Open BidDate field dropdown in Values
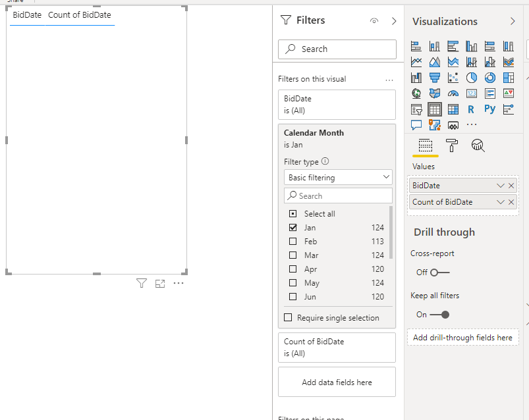 pos(500,186)
